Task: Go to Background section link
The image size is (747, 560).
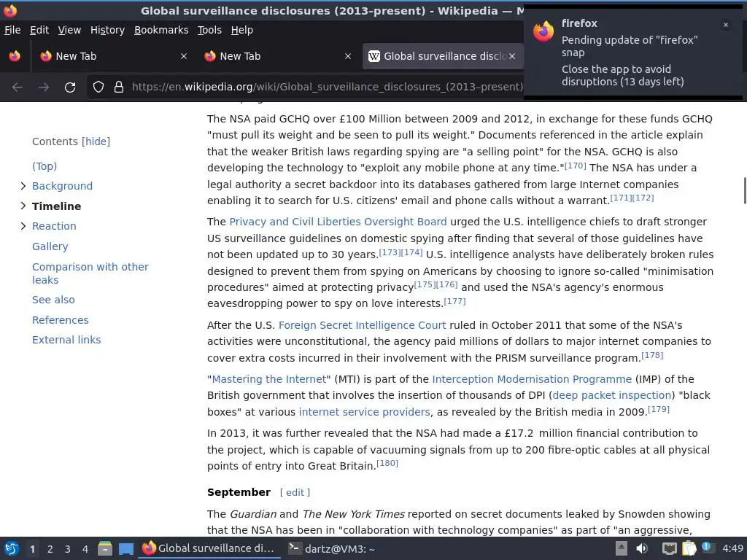Action: [x=63, y=186]
